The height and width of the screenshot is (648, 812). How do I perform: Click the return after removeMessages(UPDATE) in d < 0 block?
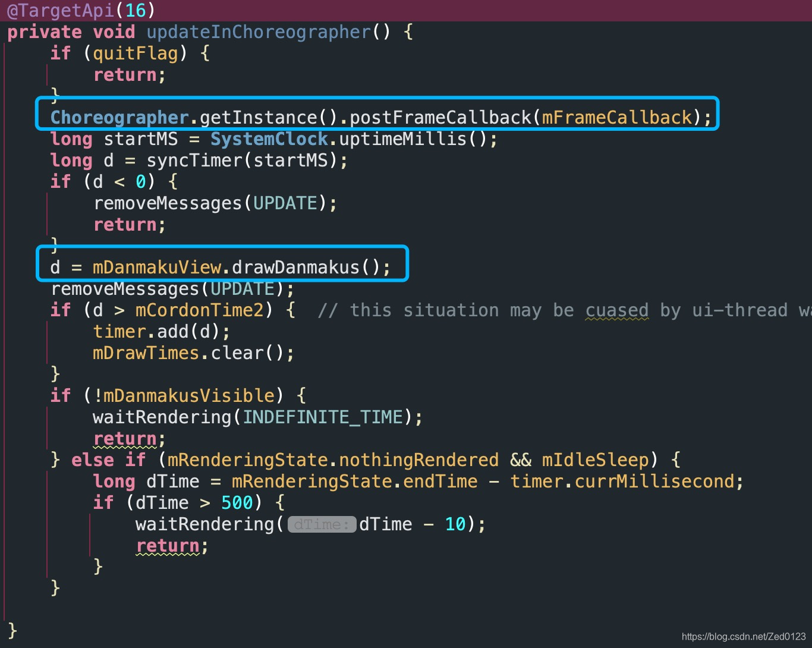point(125,225)
